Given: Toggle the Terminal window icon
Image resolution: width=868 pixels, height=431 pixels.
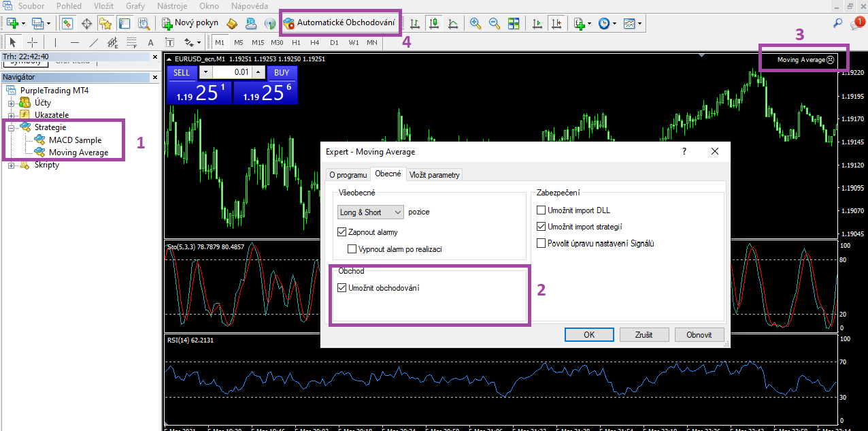Looking at the screenshot, I should (124, 23).
